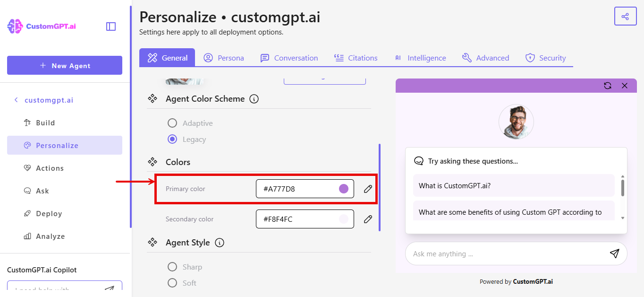Open the Citations tab

tap(356, 58)
